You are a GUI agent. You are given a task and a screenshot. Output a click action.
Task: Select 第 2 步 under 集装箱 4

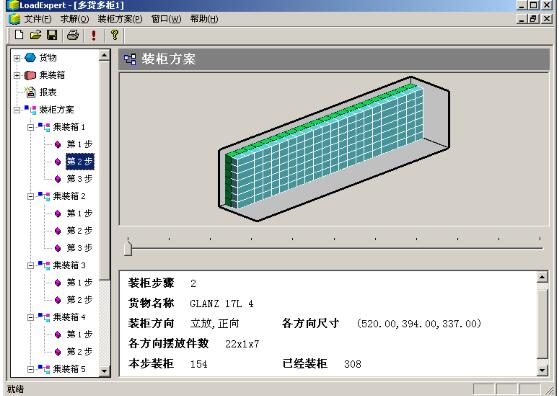pyautogui.click(x=80, y=352)
